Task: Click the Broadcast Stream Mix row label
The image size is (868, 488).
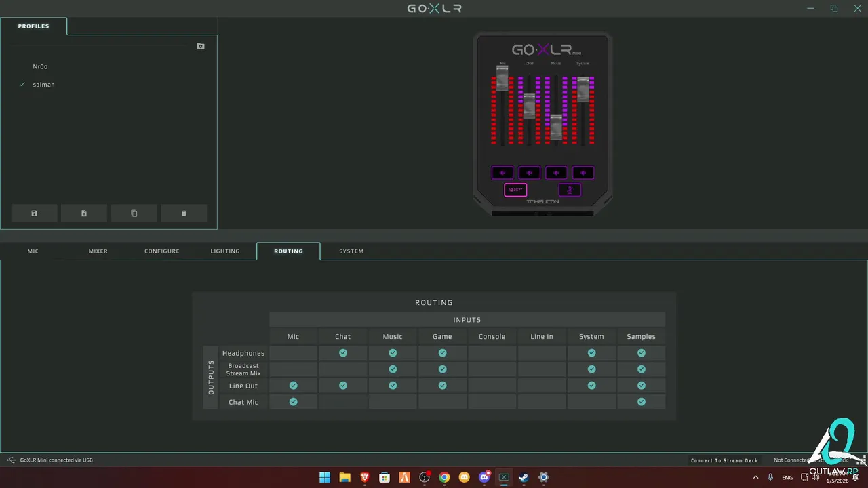Action: click(x=243, y=369)
